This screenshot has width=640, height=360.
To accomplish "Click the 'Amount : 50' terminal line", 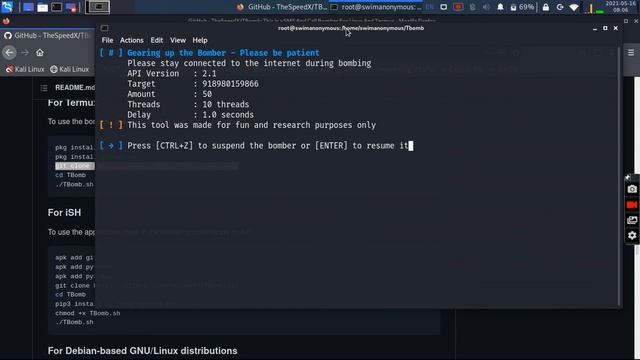I will (x=169, y=94).
